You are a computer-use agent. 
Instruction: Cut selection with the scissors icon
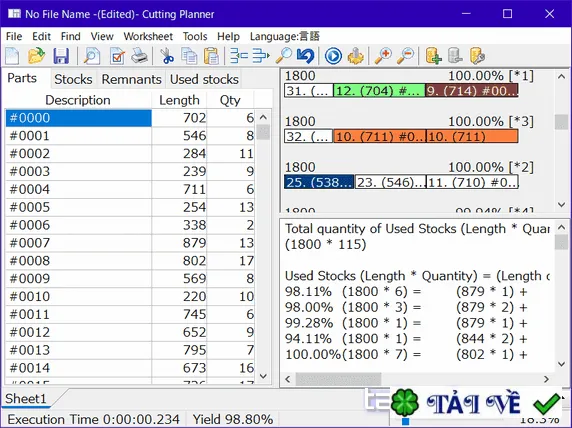pos(167,56)
